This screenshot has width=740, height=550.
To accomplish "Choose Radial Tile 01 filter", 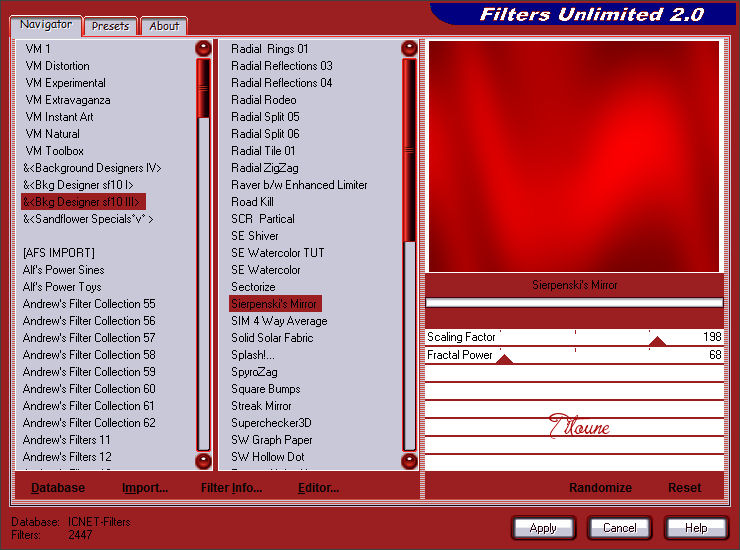I will point(263,151).
